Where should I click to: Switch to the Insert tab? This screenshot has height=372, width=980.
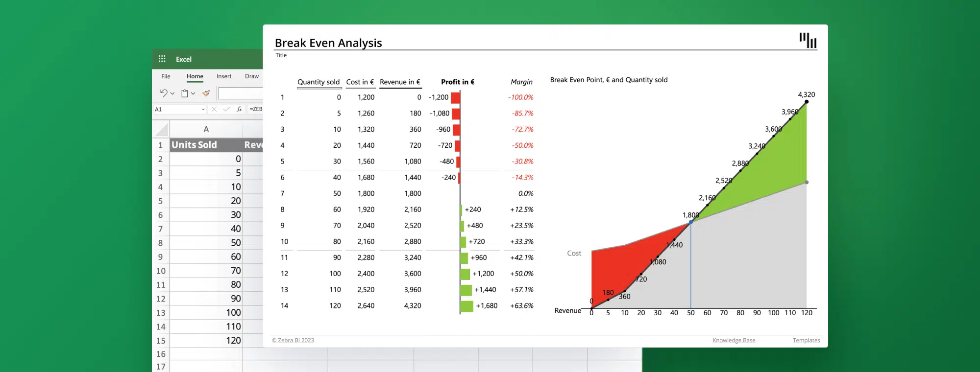(x=224, y=76)
